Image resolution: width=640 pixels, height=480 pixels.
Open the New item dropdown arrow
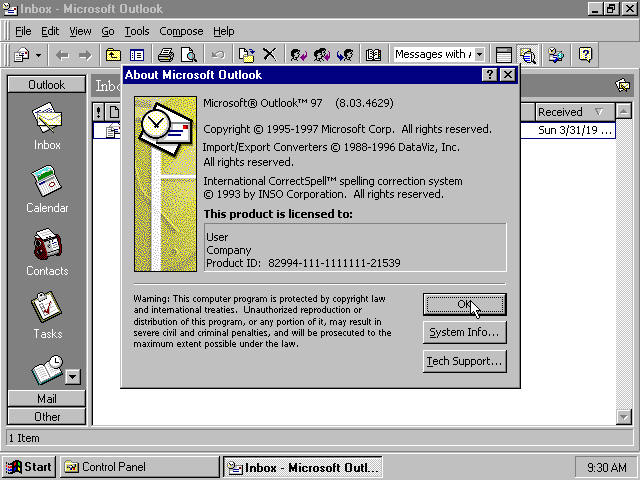[38, 55]
